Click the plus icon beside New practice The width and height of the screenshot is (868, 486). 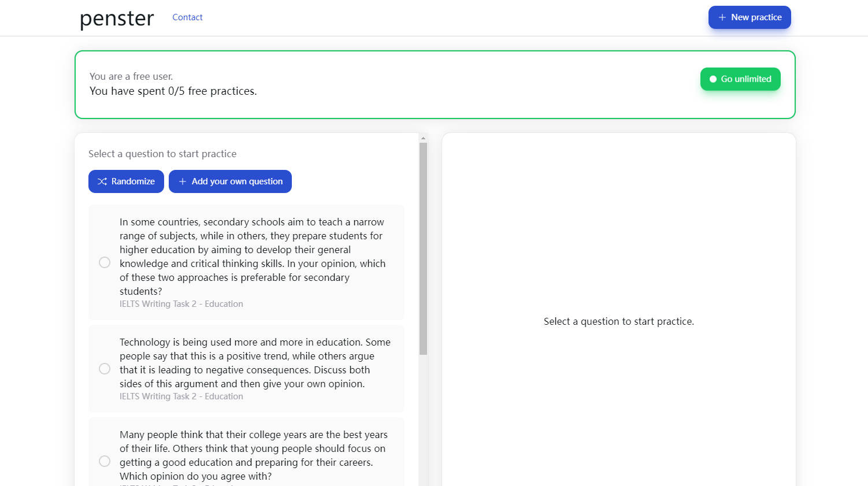point(722,17)
